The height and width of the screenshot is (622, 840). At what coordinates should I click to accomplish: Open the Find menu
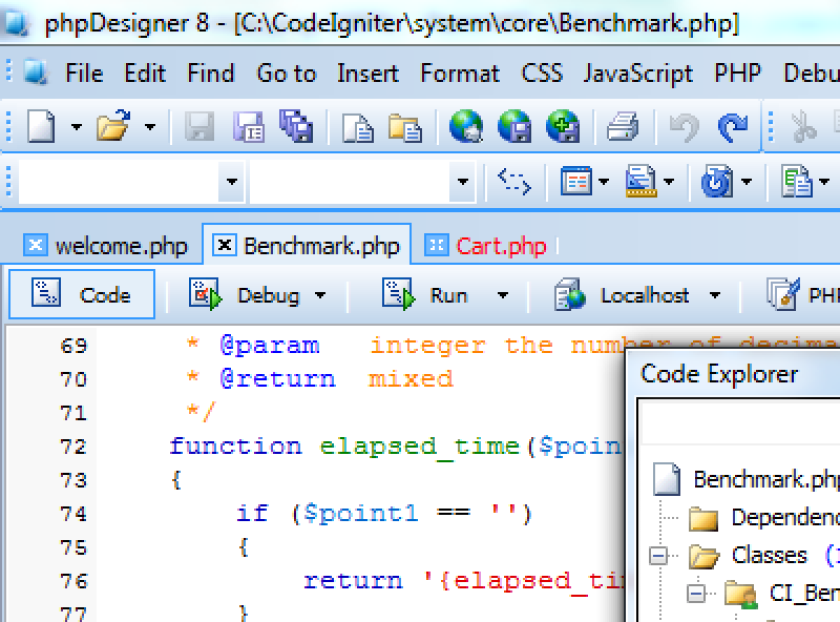coord(211,73)
